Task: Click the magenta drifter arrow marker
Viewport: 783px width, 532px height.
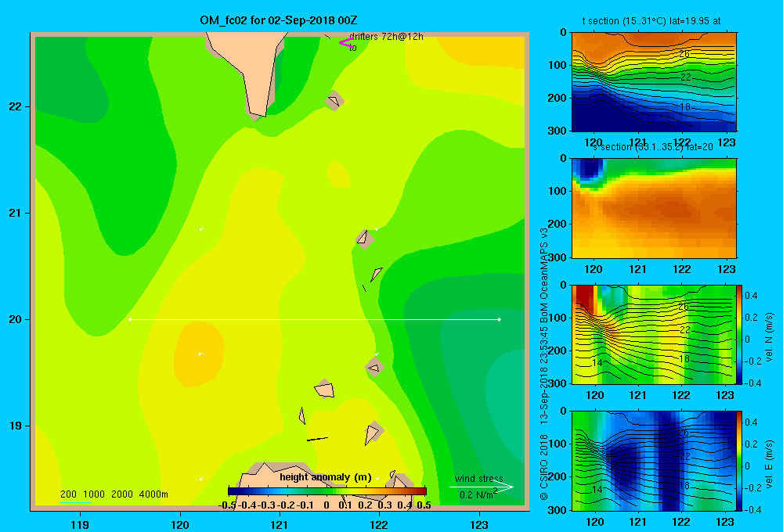Action: click(x=346, y=43)
